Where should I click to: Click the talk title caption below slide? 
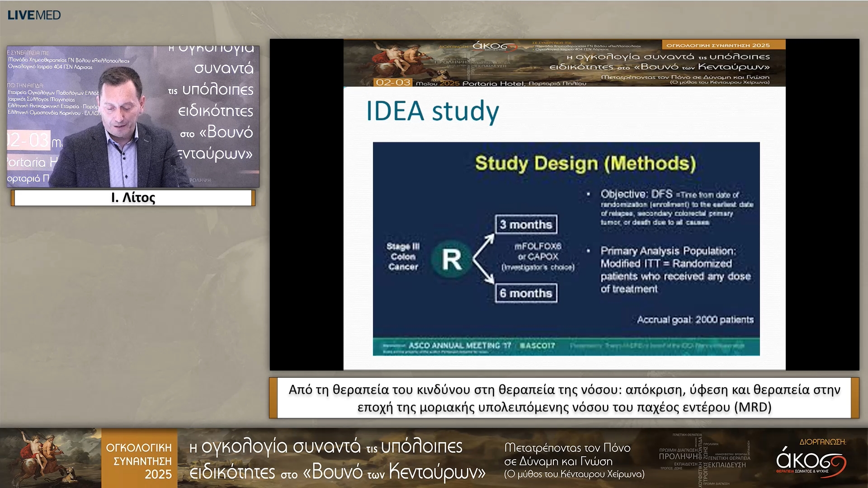(x=564, y=398)
